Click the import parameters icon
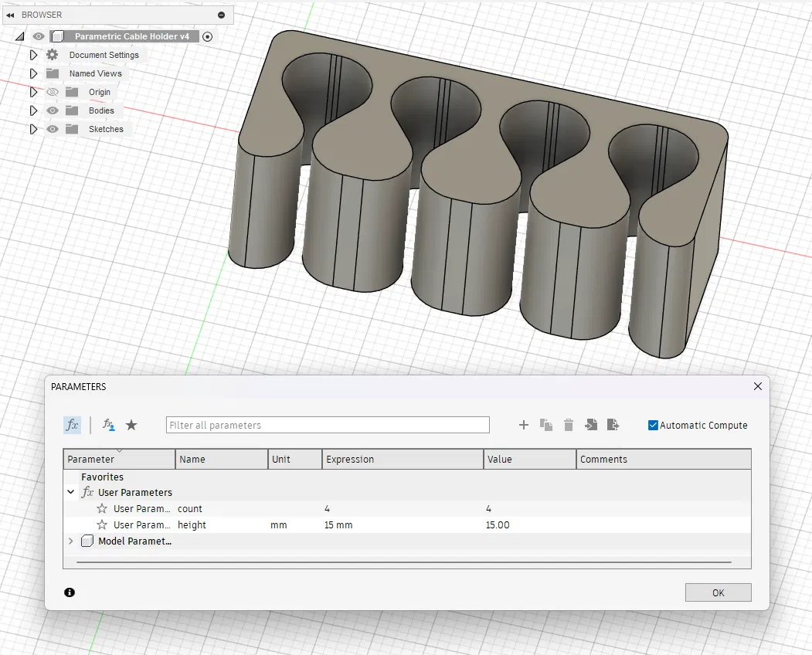 tap(591, 425)
